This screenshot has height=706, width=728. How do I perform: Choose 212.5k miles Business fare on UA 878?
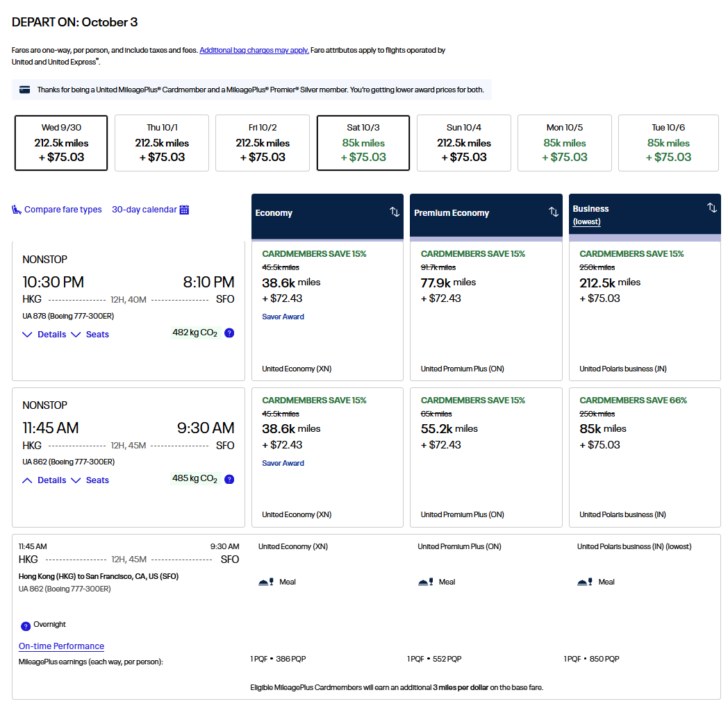tap(645, 311)
